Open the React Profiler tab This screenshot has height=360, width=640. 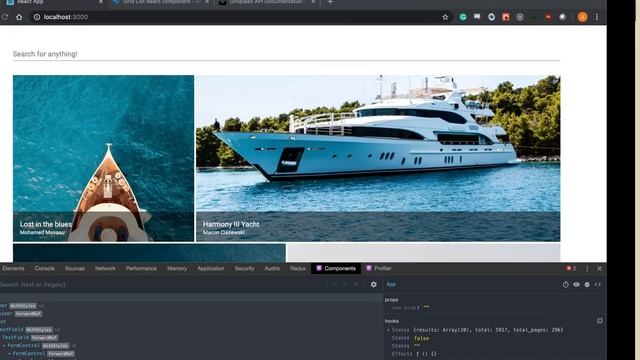point(378,268)
